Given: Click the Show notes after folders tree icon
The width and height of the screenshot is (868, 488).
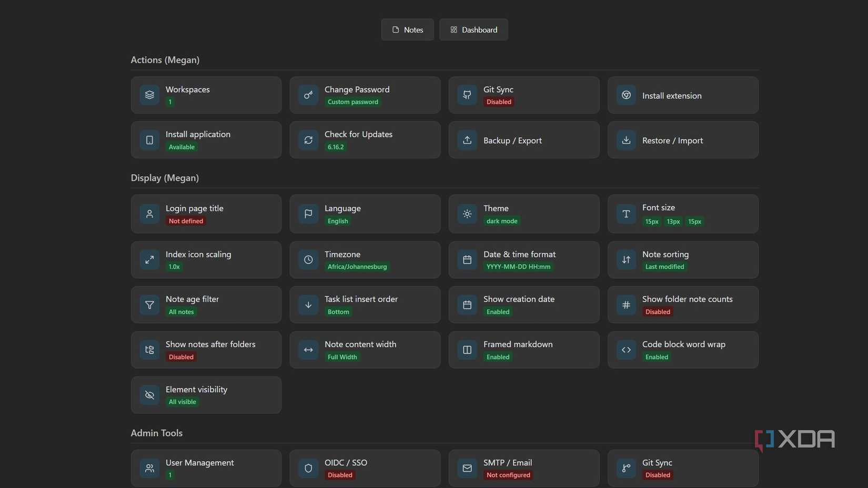Looking at the screenshot, I should [149, 350].
